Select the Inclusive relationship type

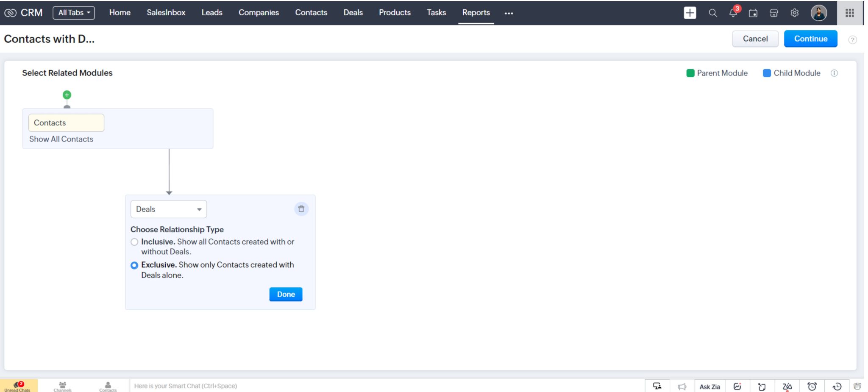pos(134,242)
